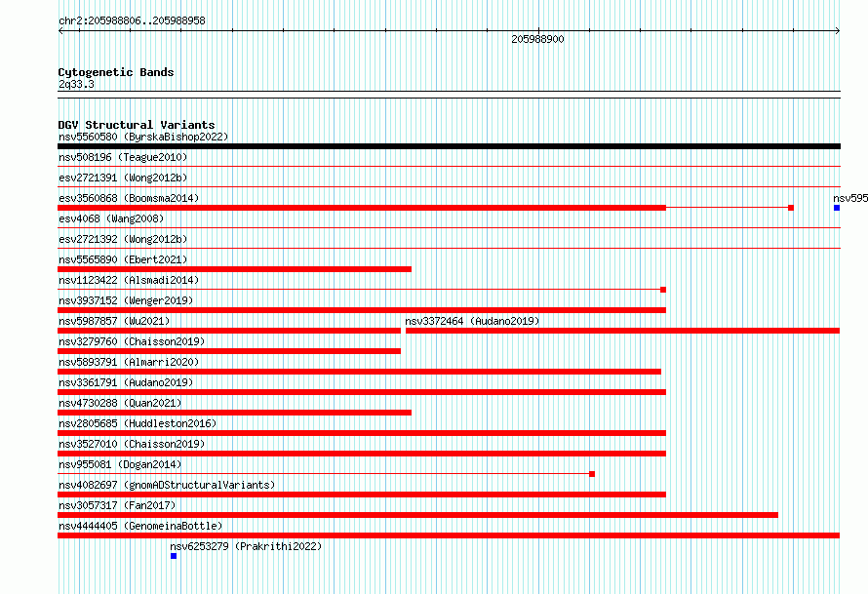
Task: Click the 205988900 ruler position label
Action: pos(537,39)
